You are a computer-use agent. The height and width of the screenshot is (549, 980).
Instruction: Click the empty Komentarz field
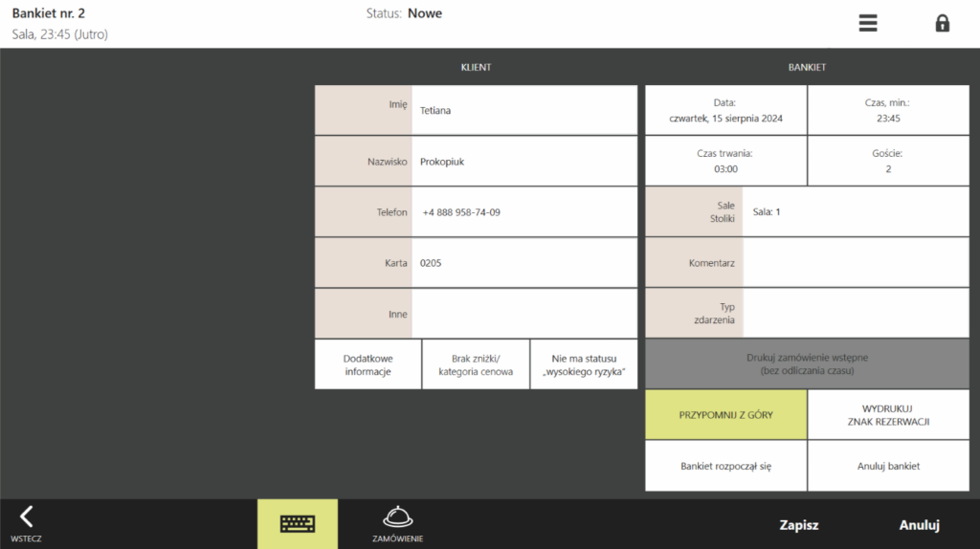point(855,262)
